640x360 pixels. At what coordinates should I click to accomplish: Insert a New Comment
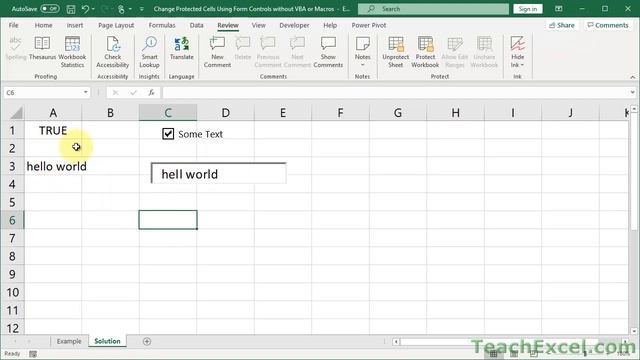[x=217, y=52]
